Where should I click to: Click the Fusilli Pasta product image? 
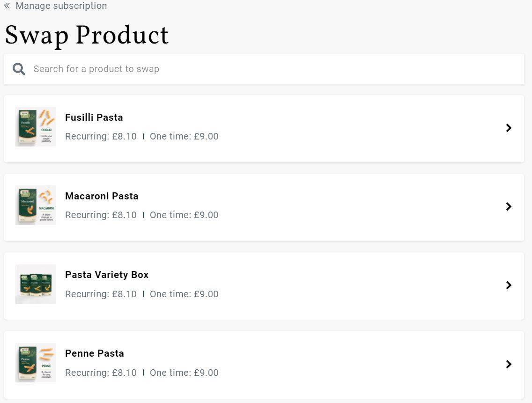(x=36, y=126)
